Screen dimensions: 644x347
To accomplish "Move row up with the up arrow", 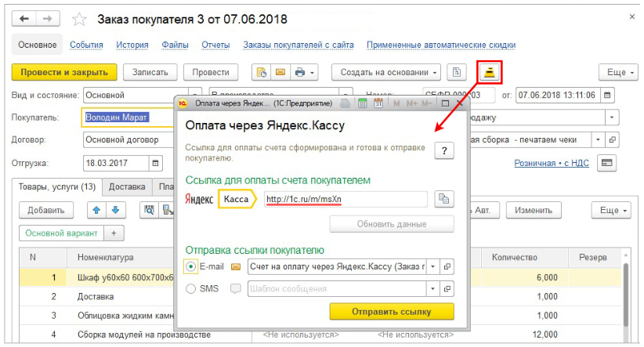I will (x=98, y=210).
